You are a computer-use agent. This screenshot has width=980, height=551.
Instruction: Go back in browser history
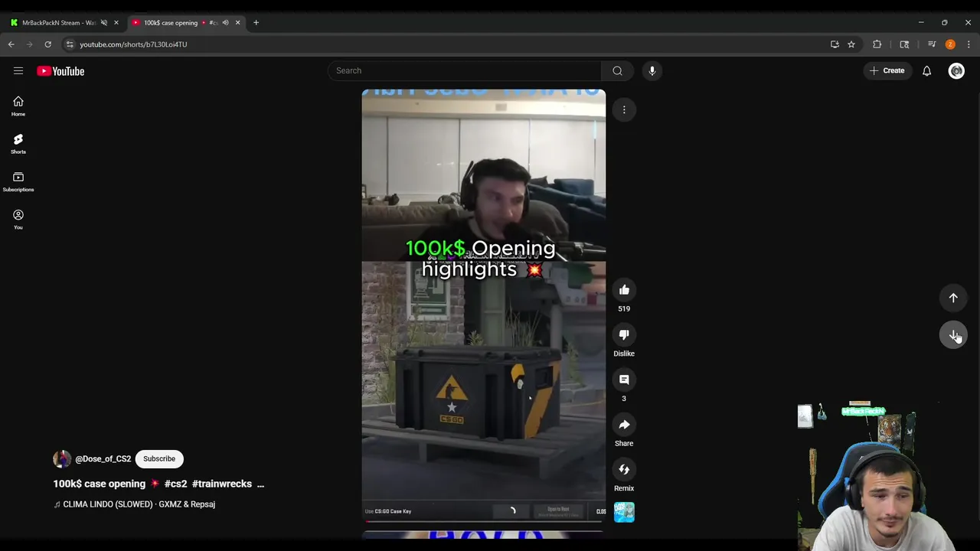click(x=11, y=44)
